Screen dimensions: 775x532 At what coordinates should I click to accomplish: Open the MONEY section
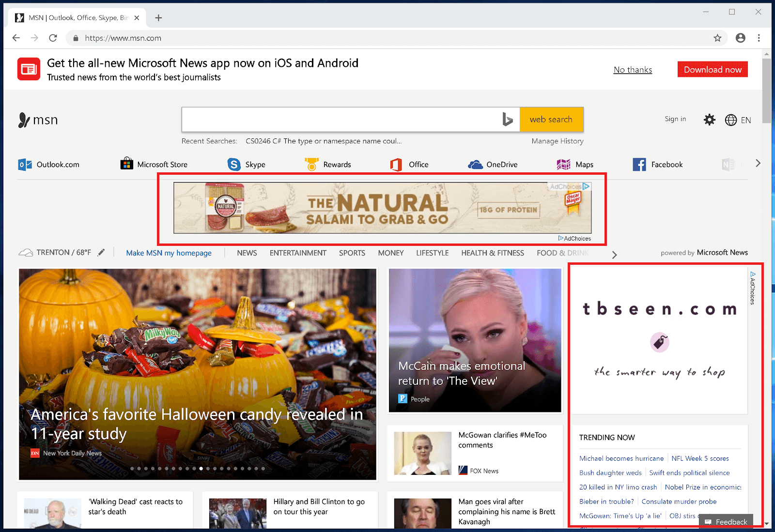(390, 253)
